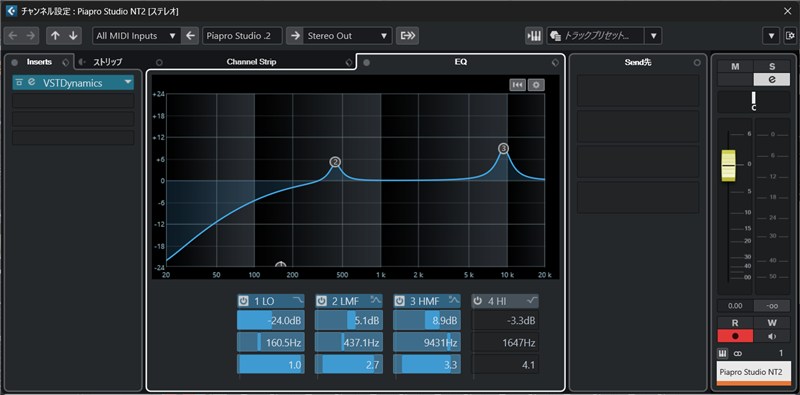
Task: Change the 3 HMF band filter type
Action: (454, 300)
